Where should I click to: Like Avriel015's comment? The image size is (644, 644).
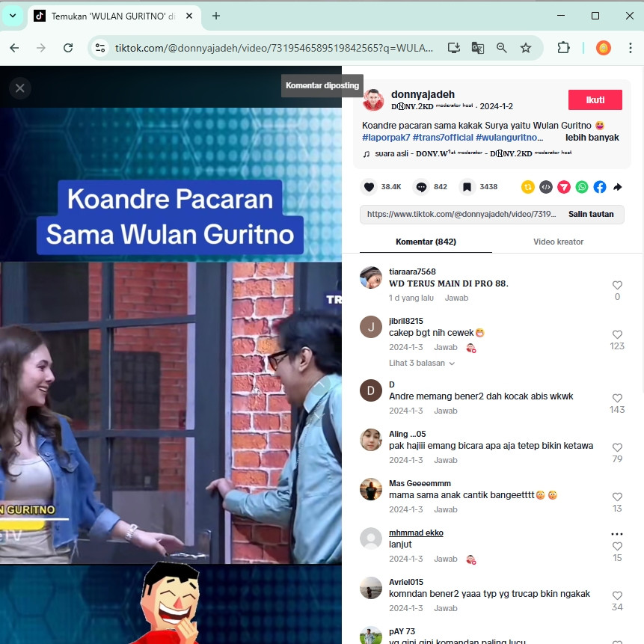coord(617,595)
